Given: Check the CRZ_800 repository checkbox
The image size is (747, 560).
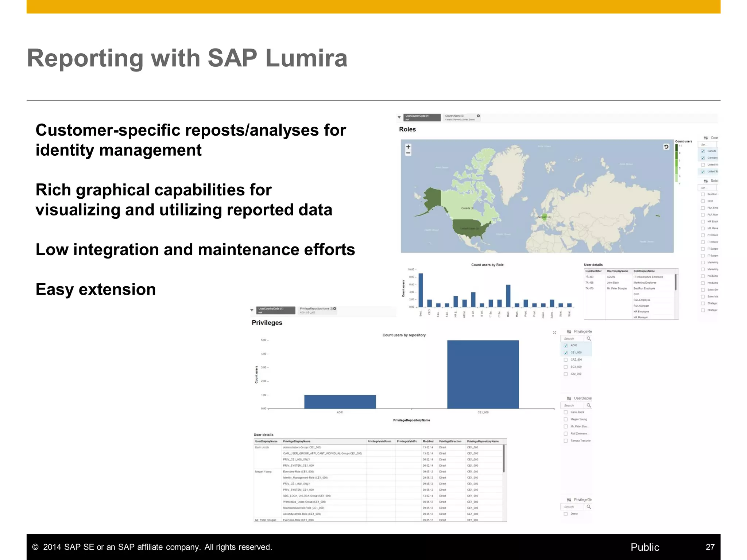Looking at the screenshot, I should (x=566, y=360).
